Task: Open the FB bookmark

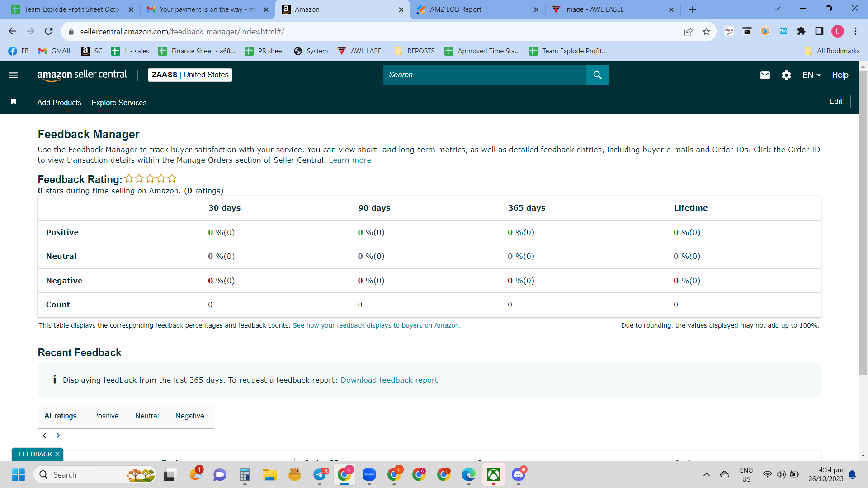Action: [x=19, y=51]
